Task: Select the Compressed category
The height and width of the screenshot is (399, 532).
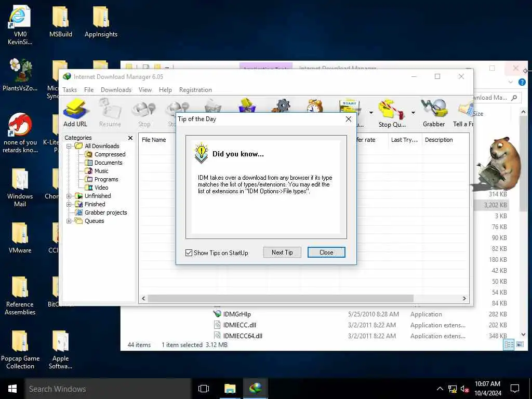Action: point(110,154)
